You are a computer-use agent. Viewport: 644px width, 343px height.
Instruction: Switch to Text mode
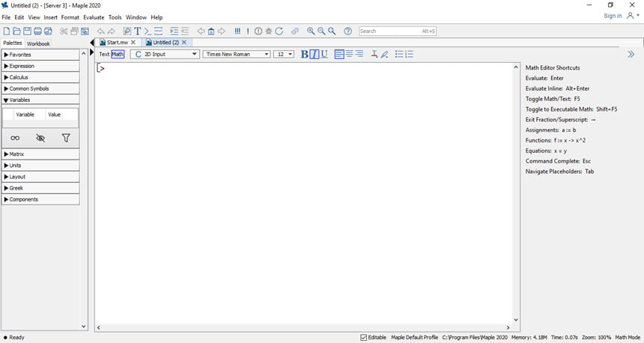click(x=104, y=54)
